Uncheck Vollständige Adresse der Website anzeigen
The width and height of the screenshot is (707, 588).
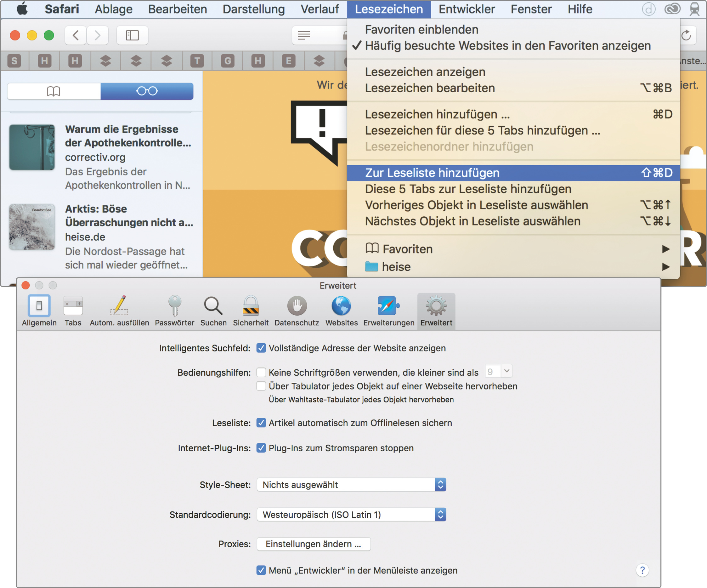tap(261, 348)
